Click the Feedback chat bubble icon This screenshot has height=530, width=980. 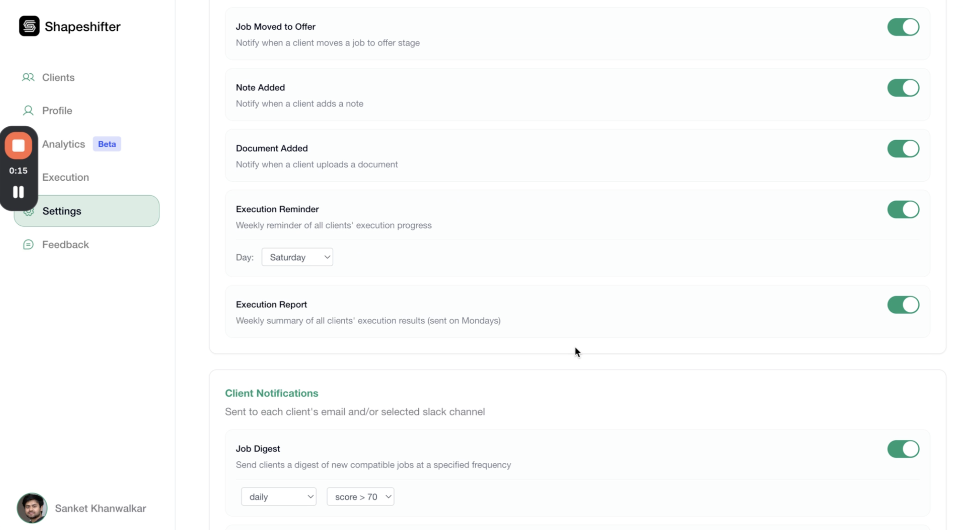pyautogui.click(x=28, y=245)
